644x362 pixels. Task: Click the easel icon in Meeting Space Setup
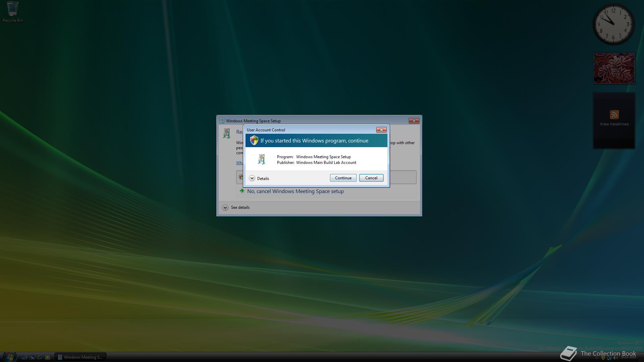227,133
